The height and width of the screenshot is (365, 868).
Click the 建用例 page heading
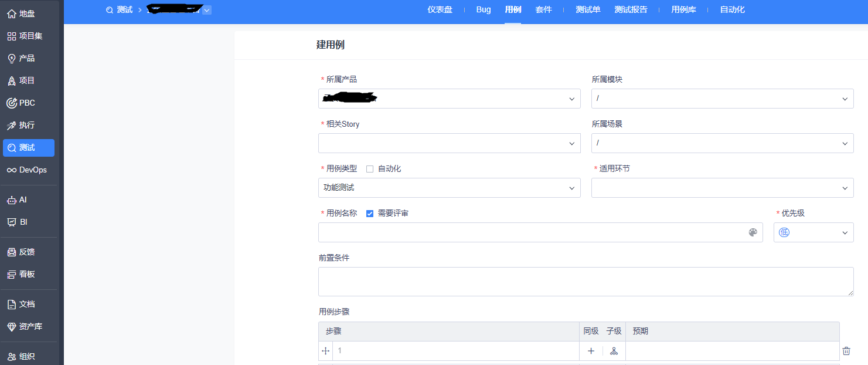pyautogui.click(x=331, y=45)
